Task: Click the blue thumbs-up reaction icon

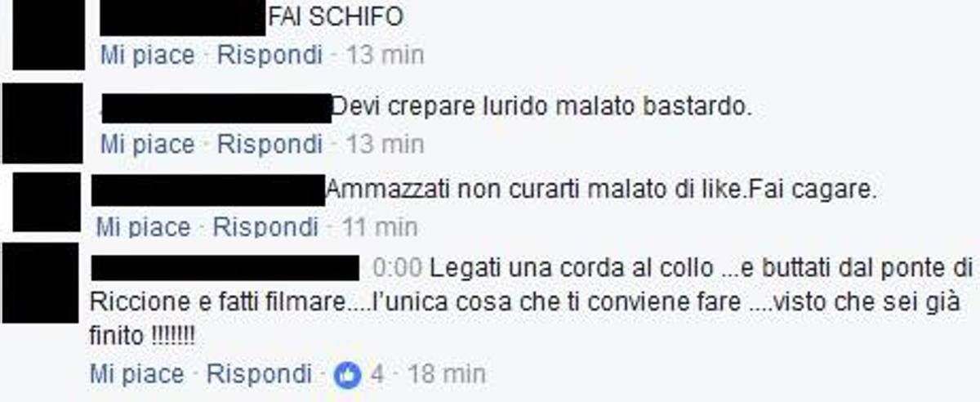Action: click(x=348, y=375)
